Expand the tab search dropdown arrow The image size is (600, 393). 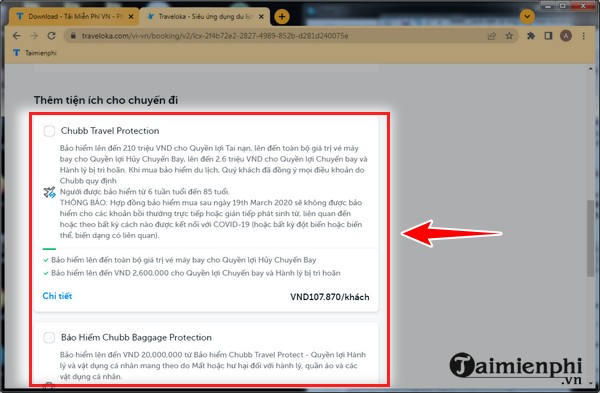(x=527, y=16)
